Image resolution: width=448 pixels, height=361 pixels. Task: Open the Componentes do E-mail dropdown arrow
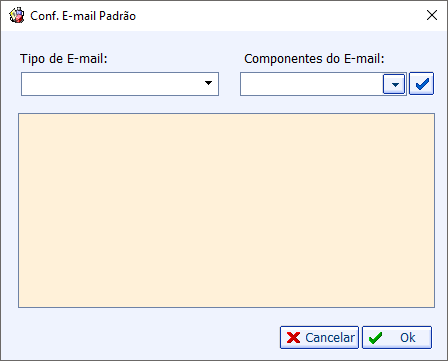pos(394,84)
